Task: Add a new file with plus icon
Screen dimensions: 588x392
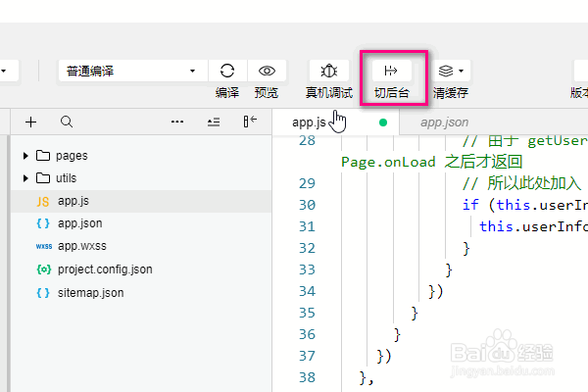Action: (x=30, y=122)
